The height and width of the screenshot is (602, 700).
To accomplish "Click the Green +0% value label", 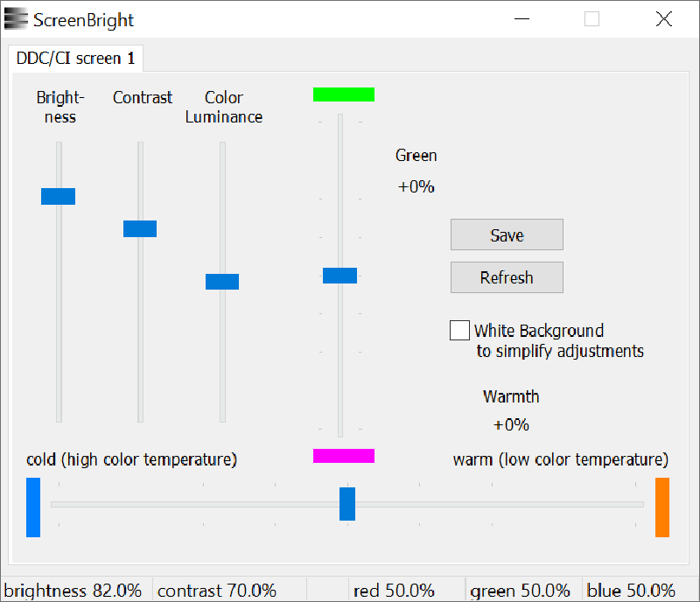I will (x=416, y=171).
